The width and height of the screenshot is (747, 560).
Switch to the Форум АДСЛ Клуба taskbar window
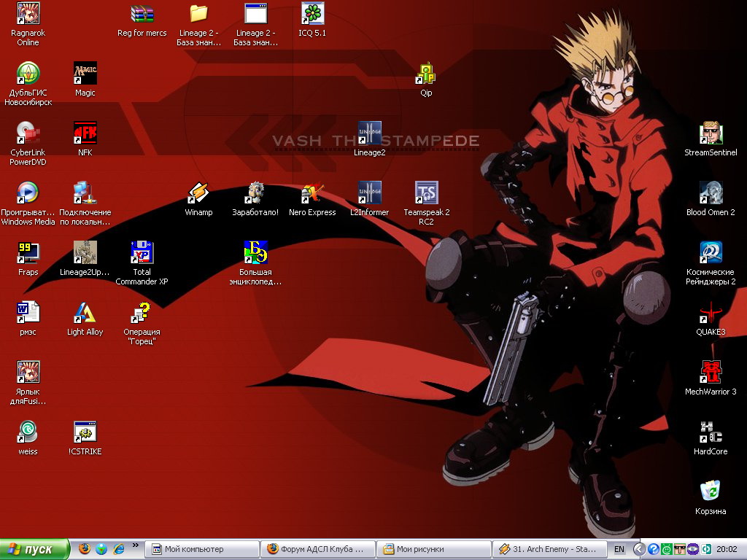click(319, 549)
